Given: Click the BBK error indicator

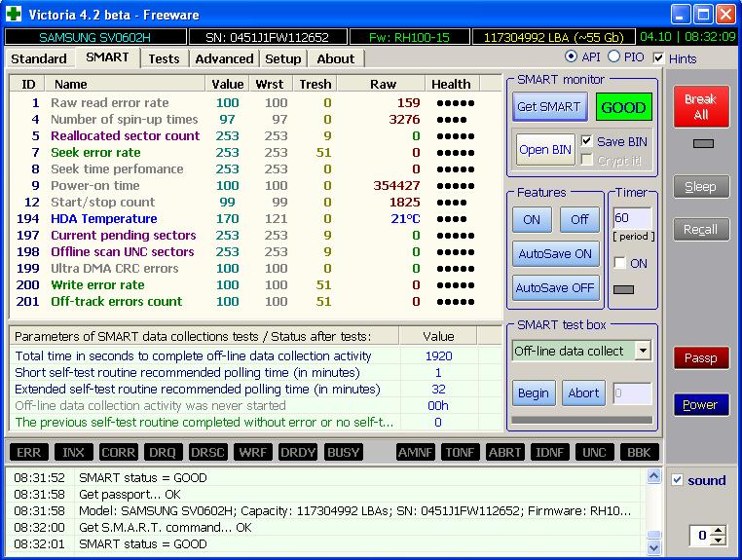Looking at the screenshot, I should (639, 453).
